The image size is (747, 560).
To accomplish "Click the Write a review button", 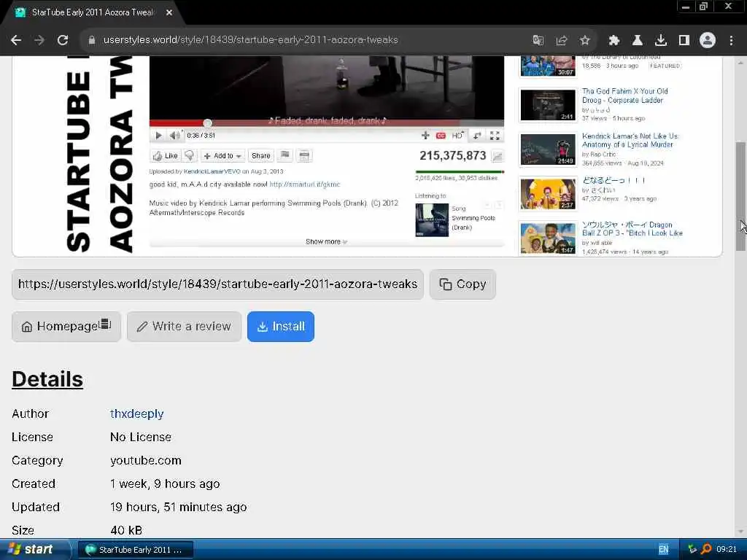I will coord(184,326).
